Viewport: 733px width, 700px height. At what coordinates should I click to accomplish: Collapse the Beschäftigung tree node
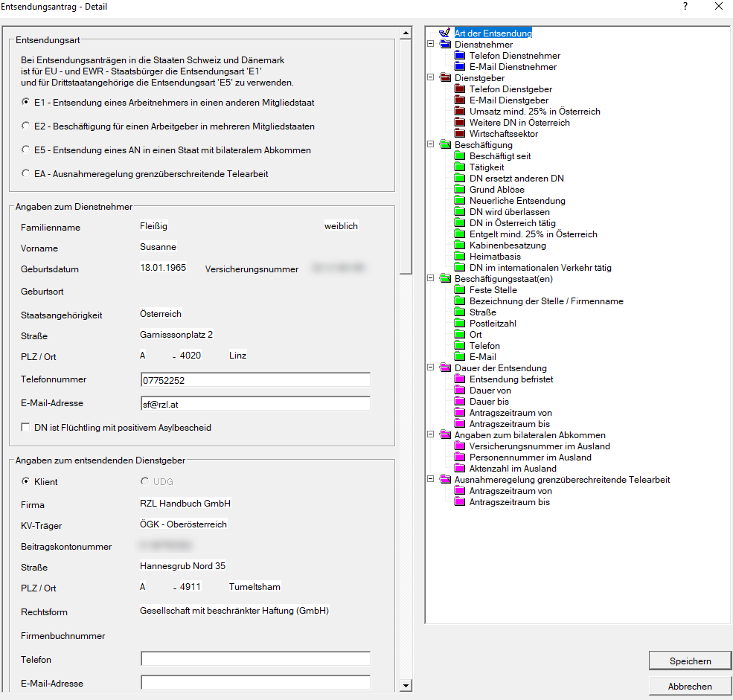[x=430, y=145]
